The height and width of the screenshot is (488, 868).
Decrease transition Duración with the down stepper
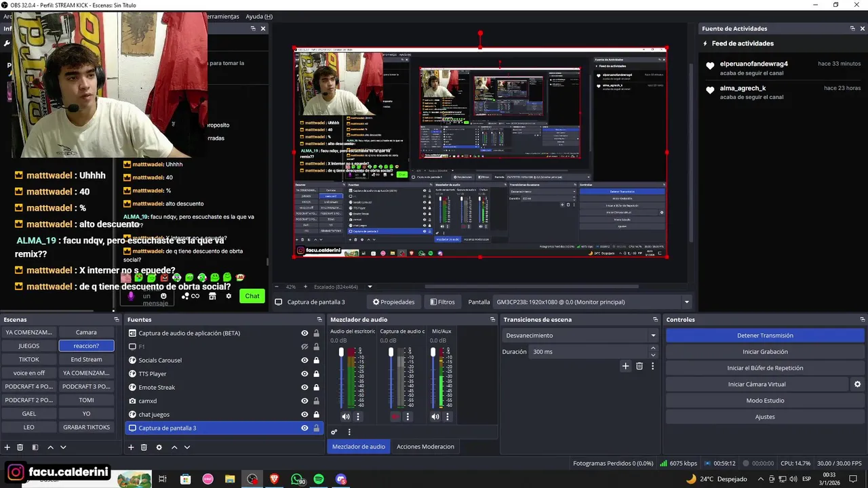653,355
